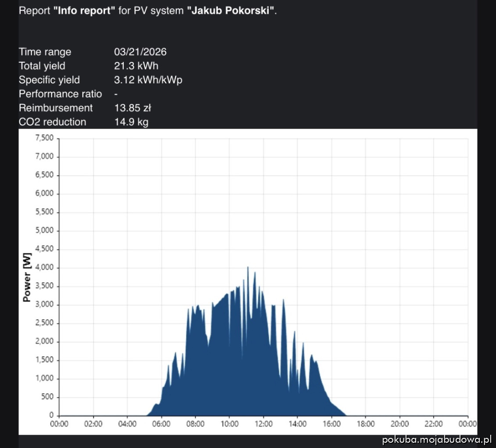Click the Performance ratio label
496x448 pixels.
60,94
